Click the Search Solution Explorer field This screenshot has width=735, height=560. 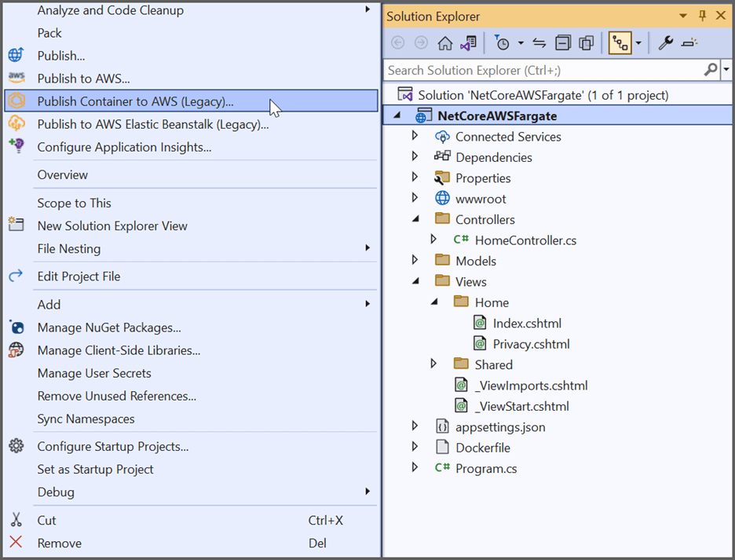click(543, 70)
